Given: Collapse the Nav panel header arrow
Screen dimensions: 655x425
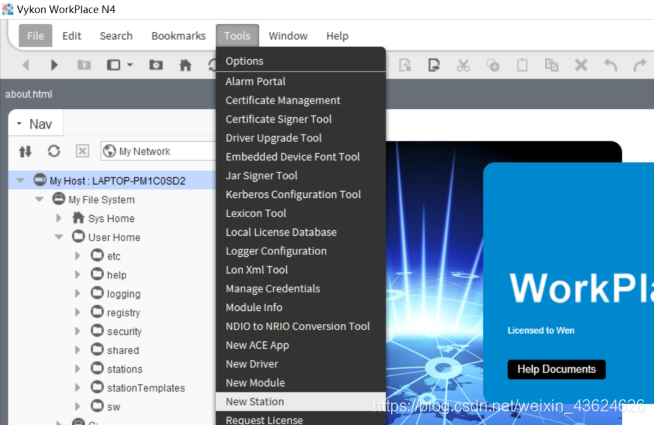Looking at the screenshot, I should pyautogui.click(x=19, y=124).
